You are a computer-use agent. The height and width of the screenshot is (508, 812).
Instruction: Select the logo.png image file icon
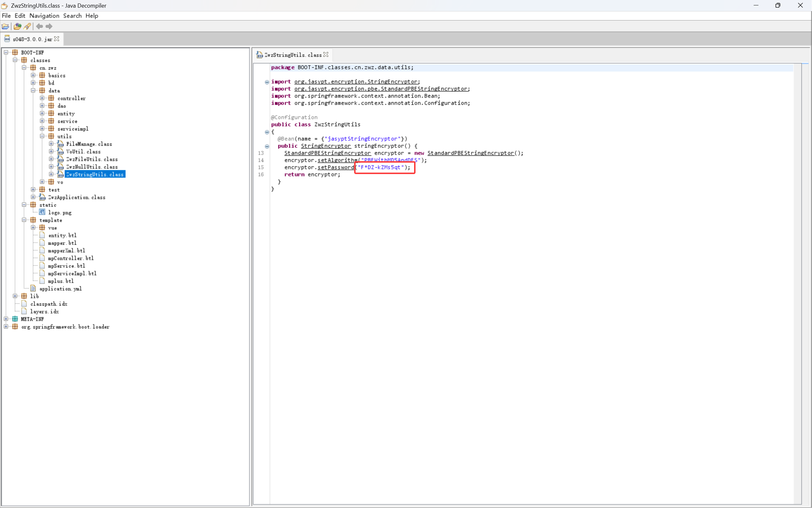tap(42, 212)
